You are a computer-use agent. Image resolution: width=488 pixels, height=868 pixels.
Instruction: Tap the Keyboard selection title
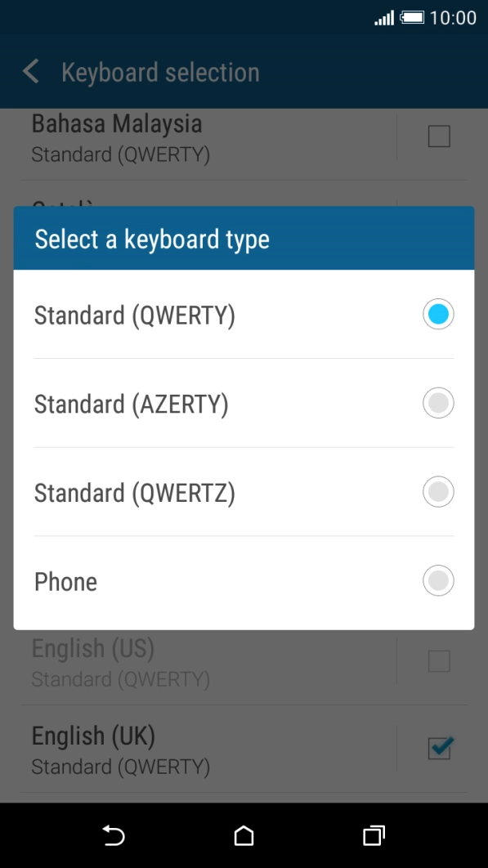point(159,71)
